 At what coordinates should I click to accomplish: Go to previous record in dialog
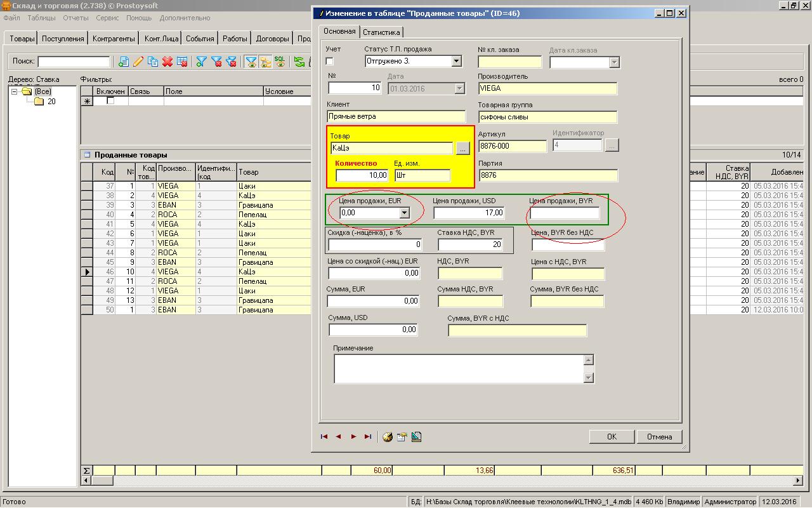click(x=338, y=437)
